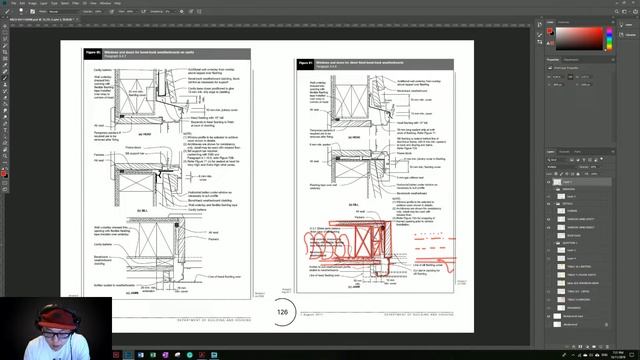Click the brush Opacity value in options bar

tap(99, 11)
